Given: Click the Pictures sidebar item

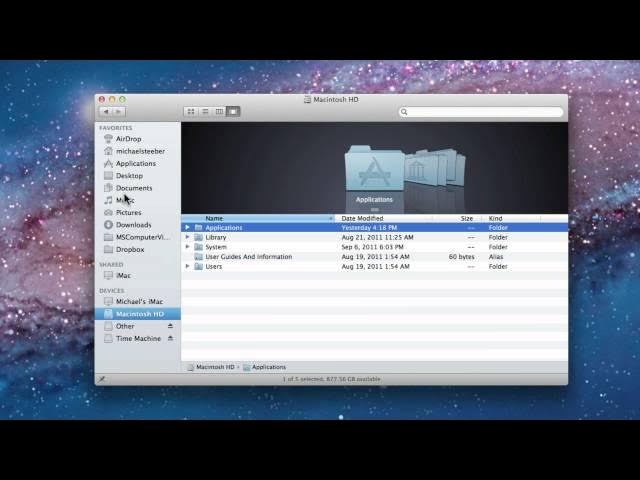Looking at the screenshot, I should click(128, 212).
